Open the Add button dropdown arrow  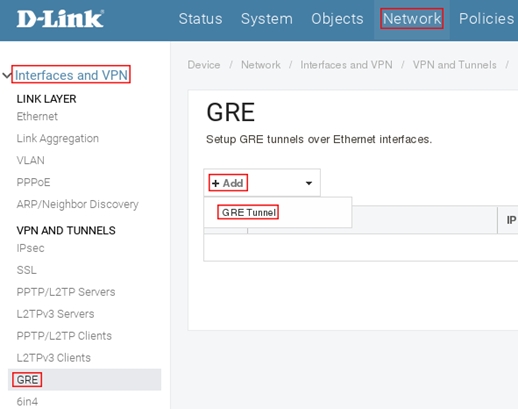(x=309, y=183)
